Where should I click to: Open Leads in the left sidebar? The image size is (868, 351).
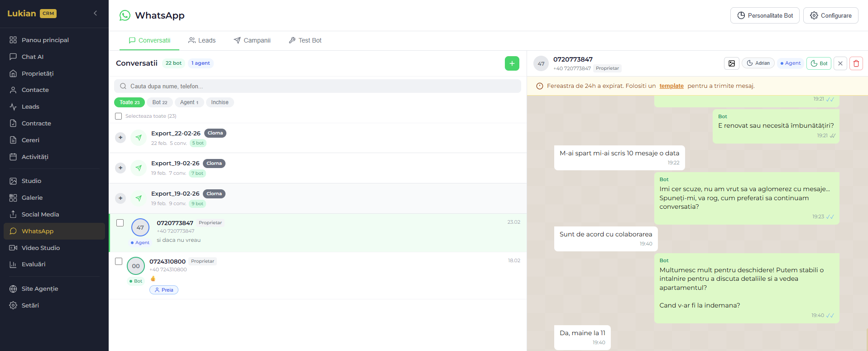[x=54, y=106]
